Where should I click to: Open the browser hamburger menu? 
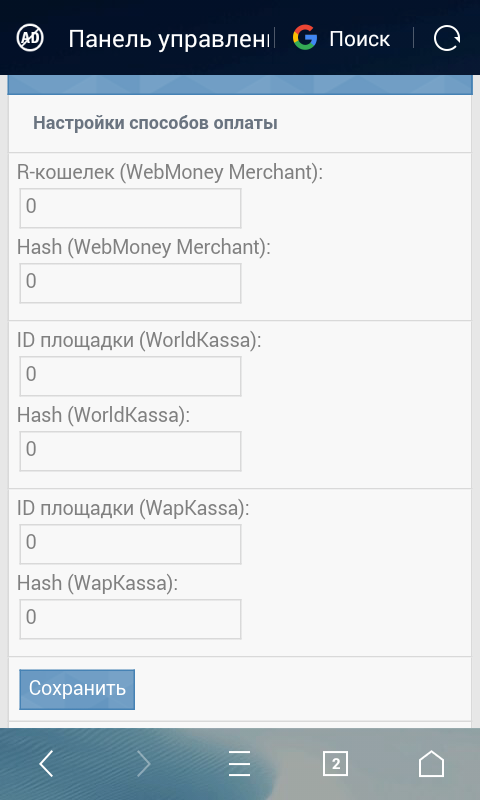[239, 764]
